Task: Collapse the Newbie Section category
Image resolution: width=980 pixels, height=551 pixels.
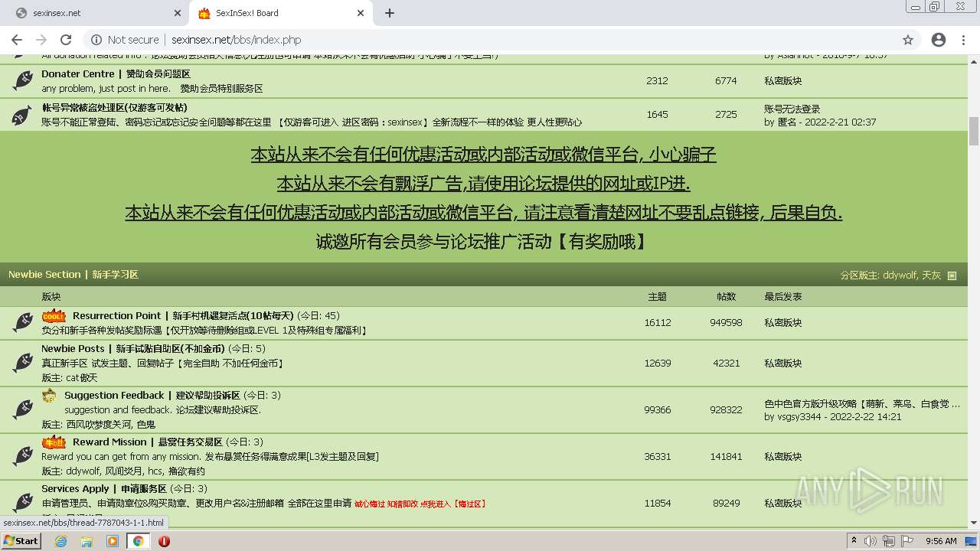Action: pos(952,275)
